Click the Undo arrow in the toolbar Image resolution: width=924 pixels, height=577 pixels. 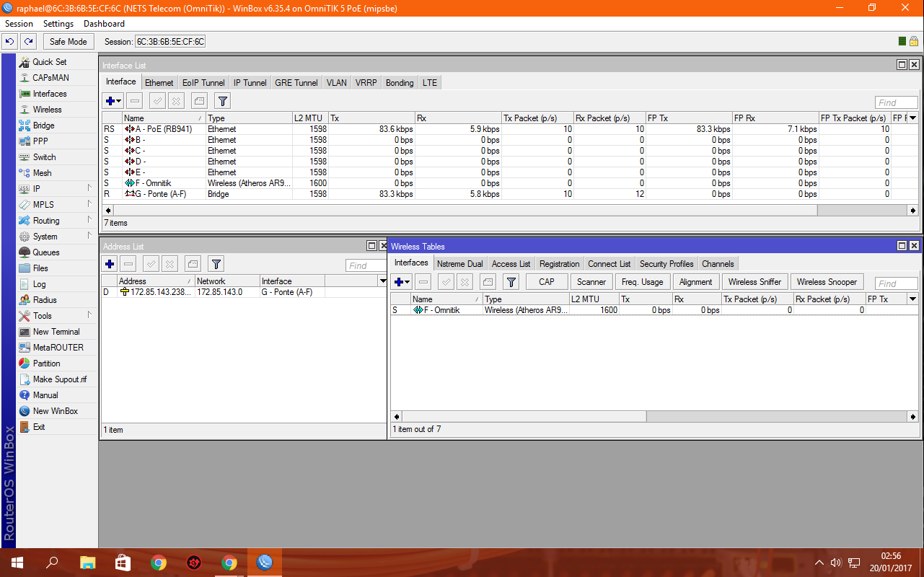coord(10,42)
